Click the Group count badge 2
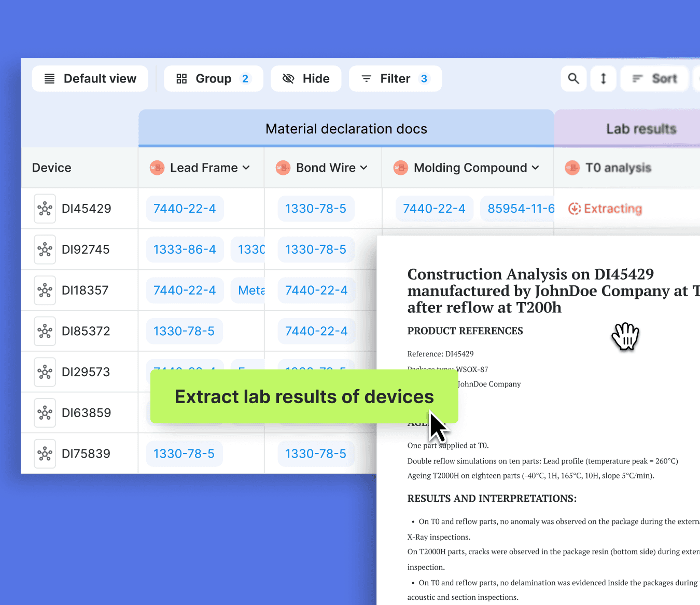Screen dimensions: 700x605 245,79
